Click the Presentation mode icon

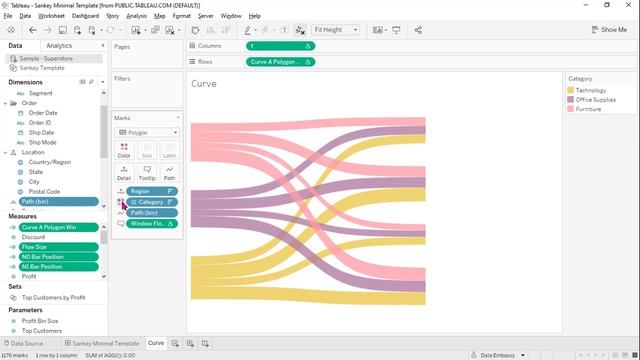pyautogui.click(x=396, y=30)
